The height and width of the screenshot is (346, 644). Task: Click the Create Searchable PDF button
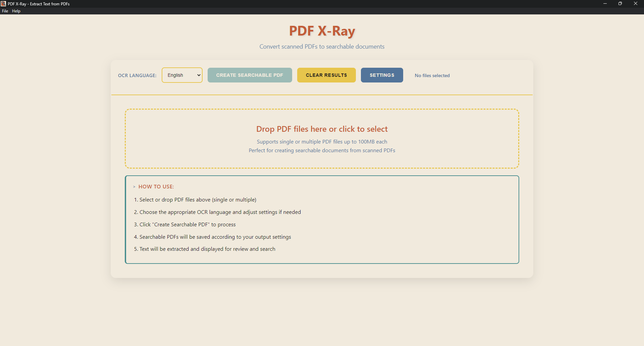(250, 75)
